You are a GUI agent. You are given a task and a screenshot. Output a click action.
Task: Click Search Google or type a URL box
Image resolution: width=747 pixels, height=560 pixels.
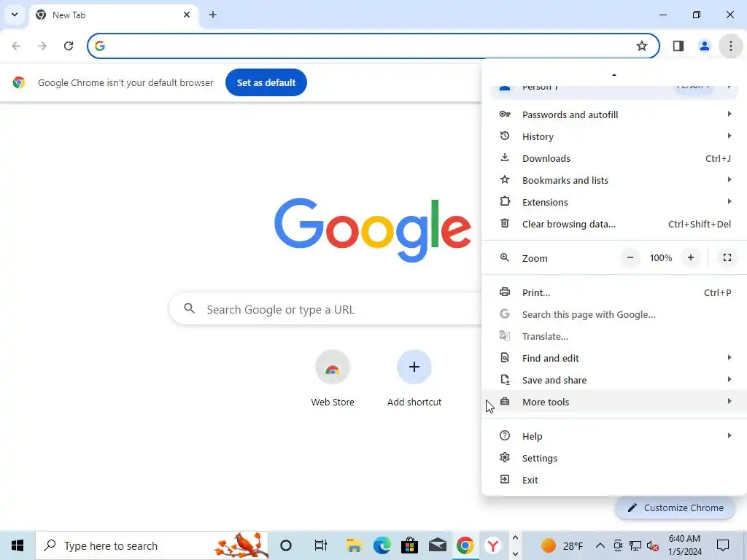[325, 309]
